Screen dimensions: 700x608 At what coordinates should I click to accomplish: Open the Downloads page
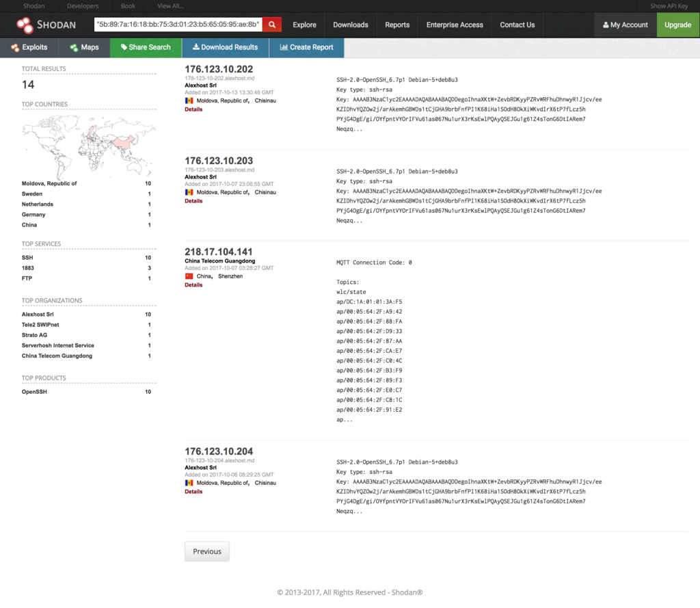tap(351, 25)
